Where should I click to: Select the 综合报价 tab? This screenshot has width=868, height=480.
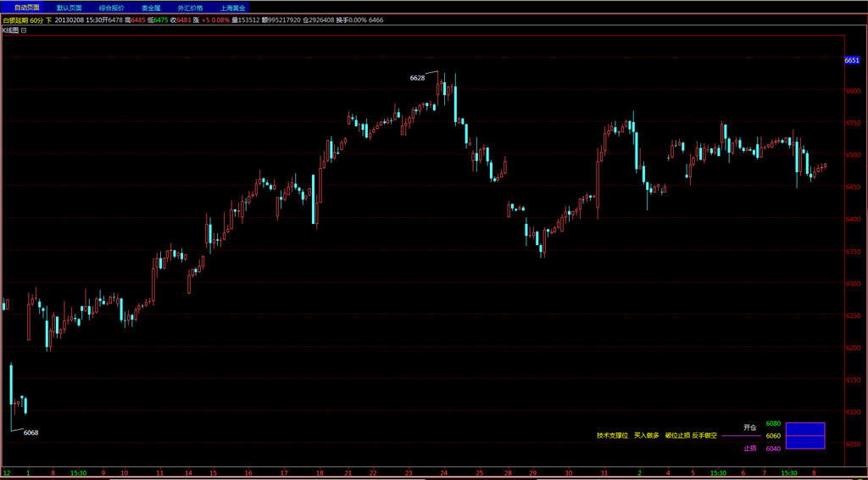tap(111, 7)
